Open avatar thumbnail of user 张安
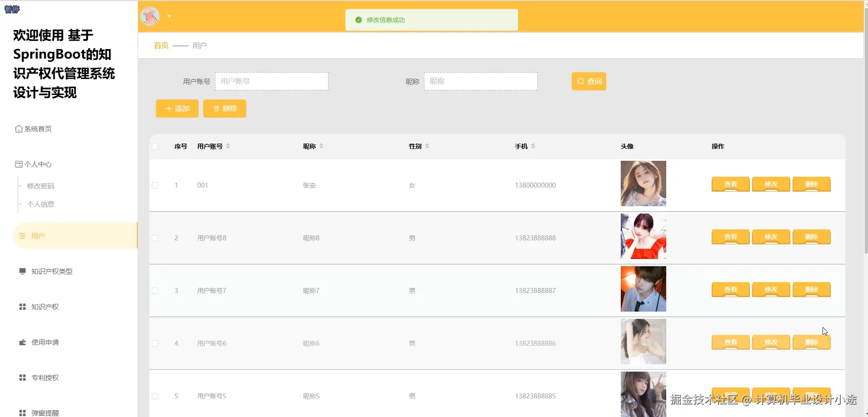This screenshot has height=417, width=868. tap(644, 184)
